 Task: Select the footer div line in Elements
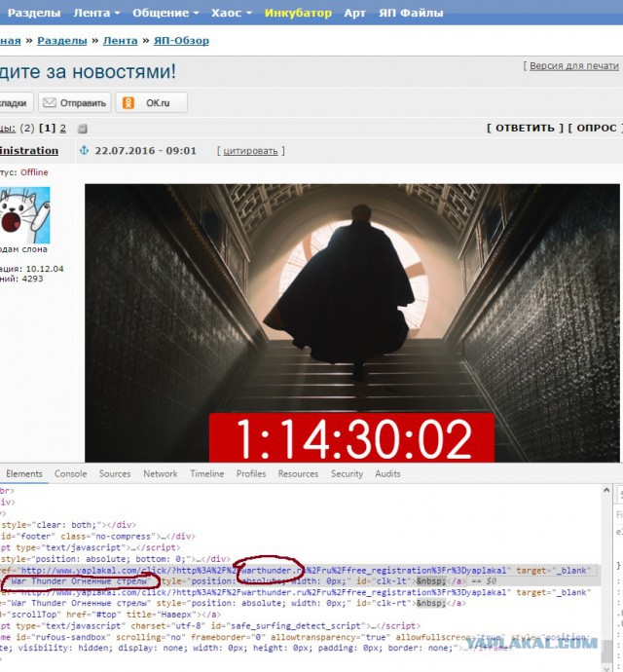[97, 537]
